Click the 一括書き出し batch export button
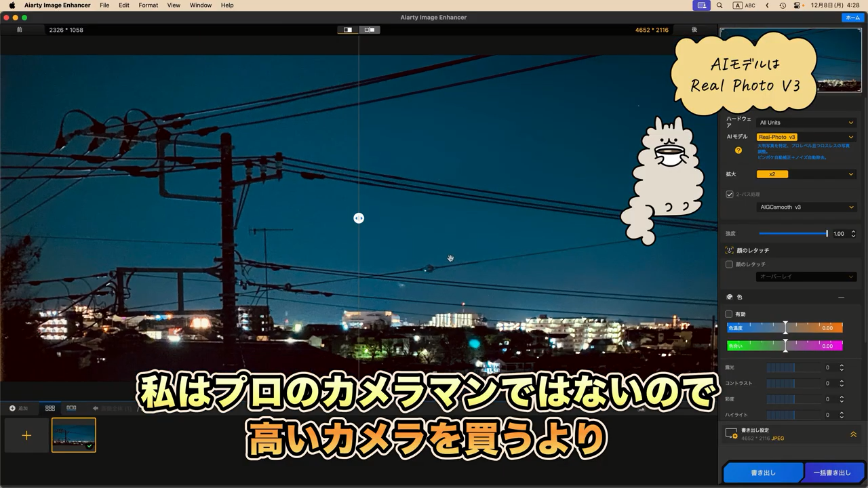 coord(832,472)
